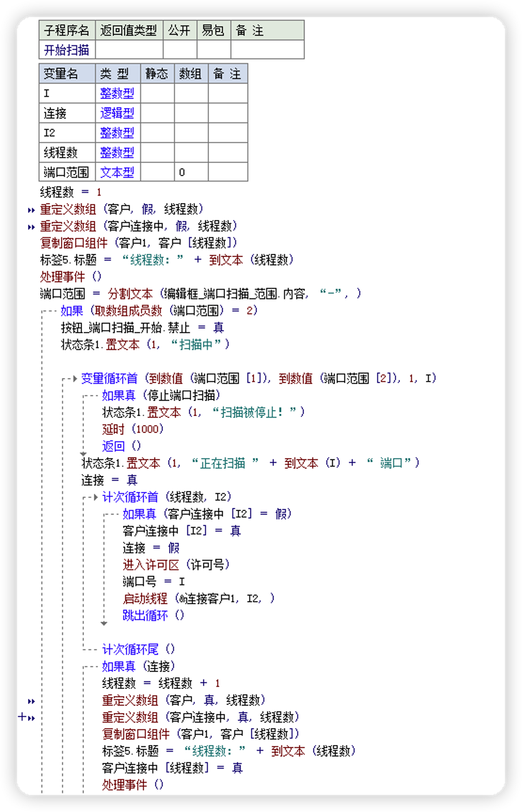Select the variable name I in the table
This screenshot has height=812, width=522.
click(47, 93)
